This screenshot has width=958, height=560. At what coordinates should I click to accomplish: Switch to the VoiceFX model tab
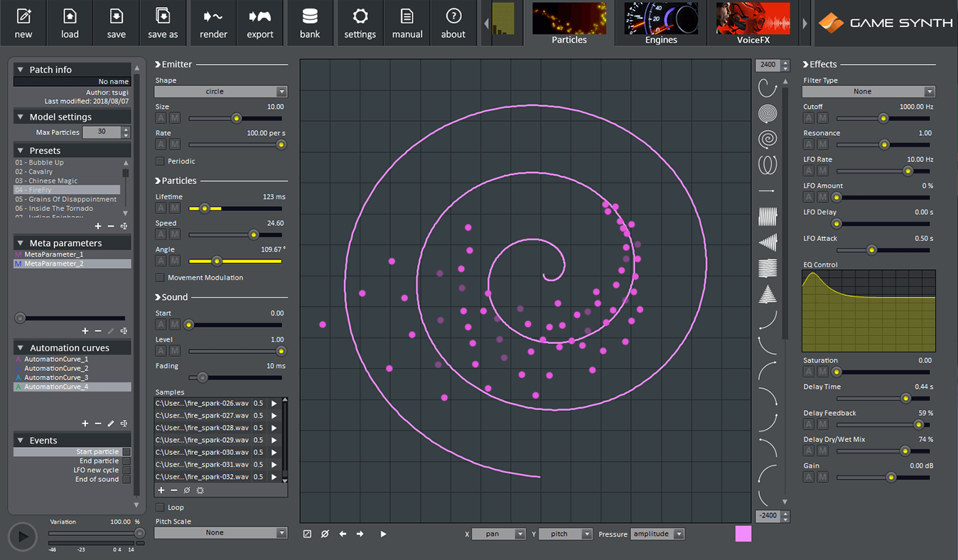pos(753,23)
